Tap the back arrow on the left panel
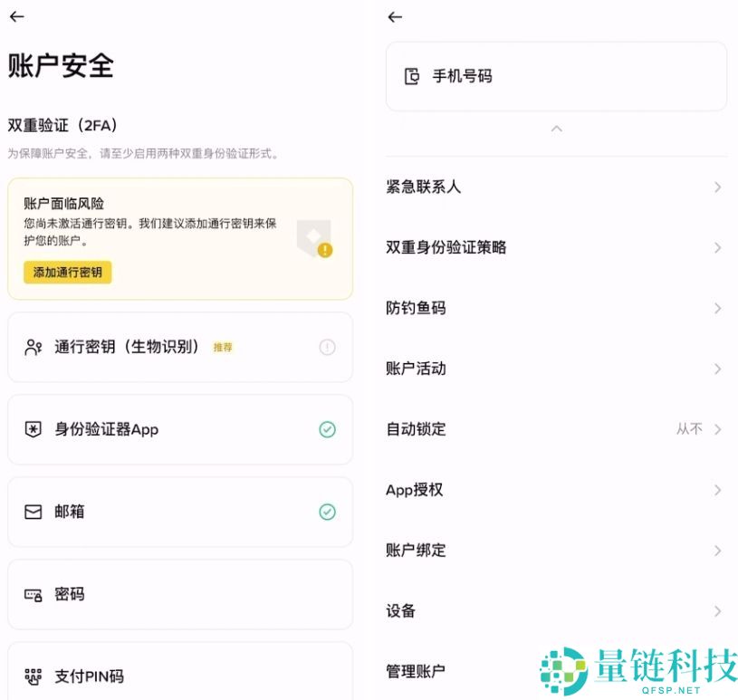This screenshot has width=738, height=700. coord(16,16)
